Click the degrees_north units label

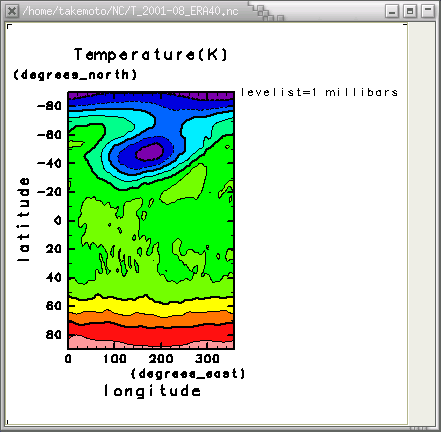coord(75,74)
